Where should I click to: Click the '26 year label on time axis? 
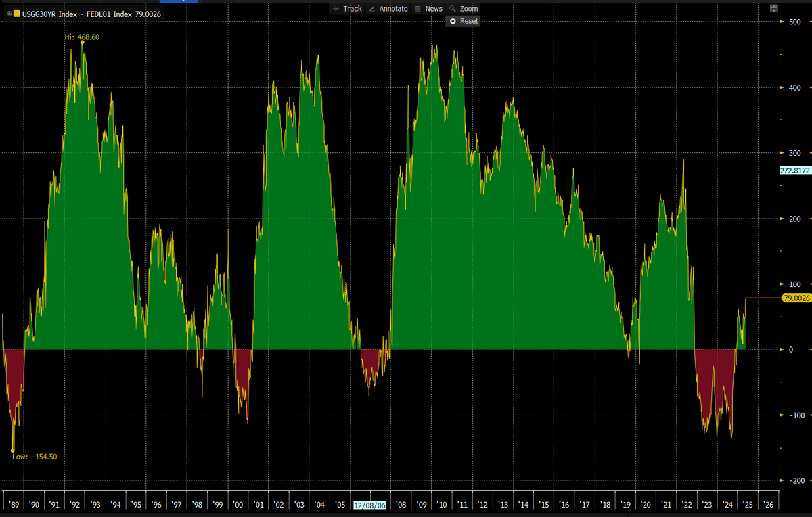click(769, 505)
